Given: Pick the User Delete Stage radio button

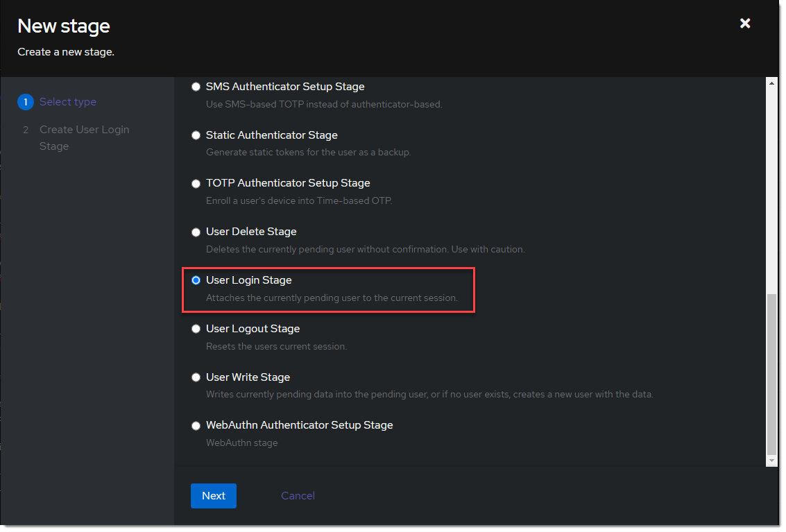Looking at the screenshot, I should [x=196, y=232].
